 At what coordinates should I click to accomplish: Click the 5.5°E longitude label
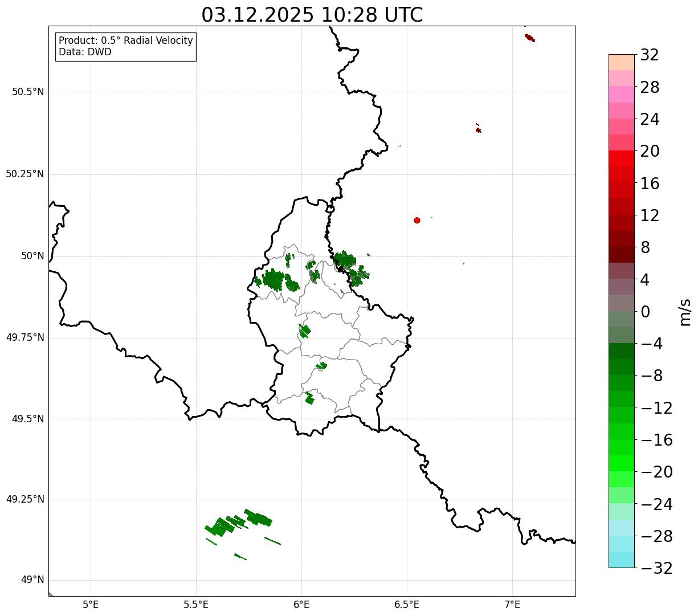pyautogui.click(x=196, y=604)
